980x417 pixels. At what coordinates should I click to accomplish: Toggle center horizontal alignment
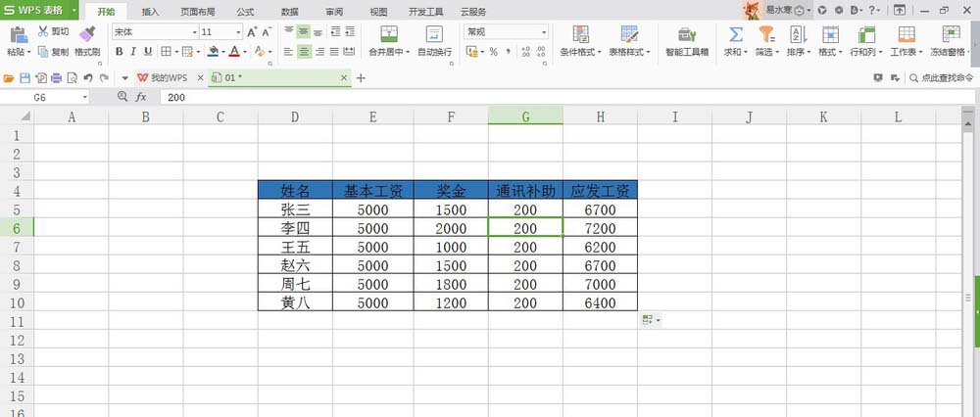tap(304, 52)
